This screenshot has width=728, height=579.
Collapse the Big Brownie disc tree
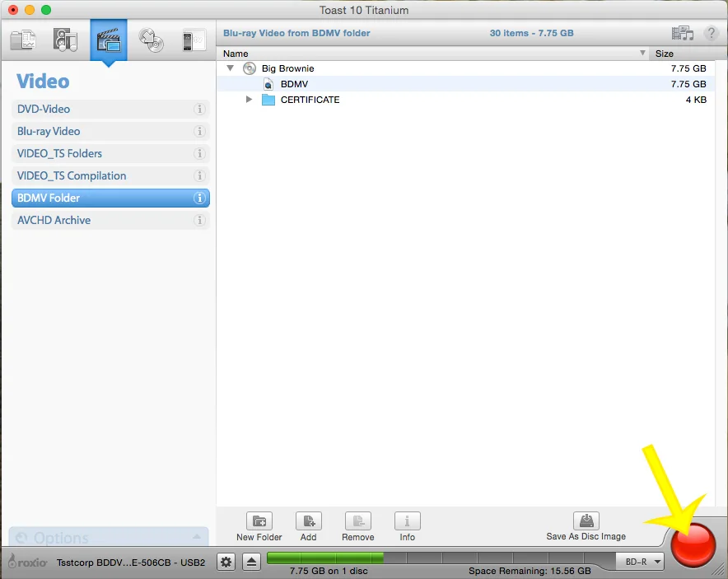tap(230, 68)
